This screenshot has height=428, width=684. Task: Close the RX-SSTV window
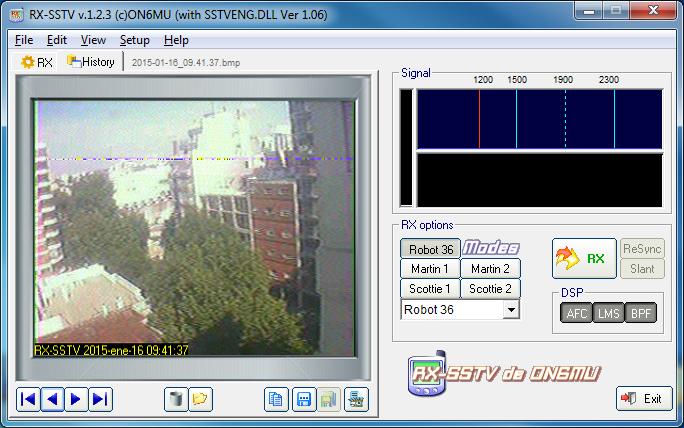pos(653,11)
